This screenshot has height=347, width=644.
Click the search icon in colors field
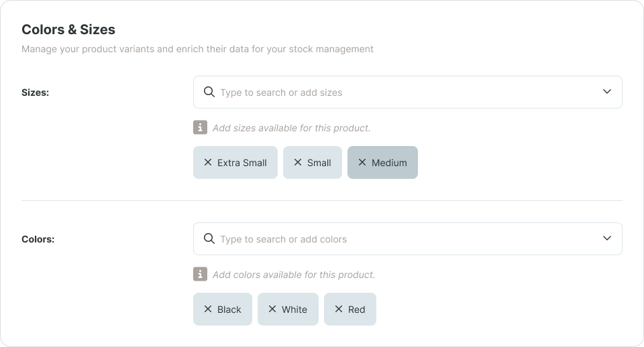(x=209, y=238)
